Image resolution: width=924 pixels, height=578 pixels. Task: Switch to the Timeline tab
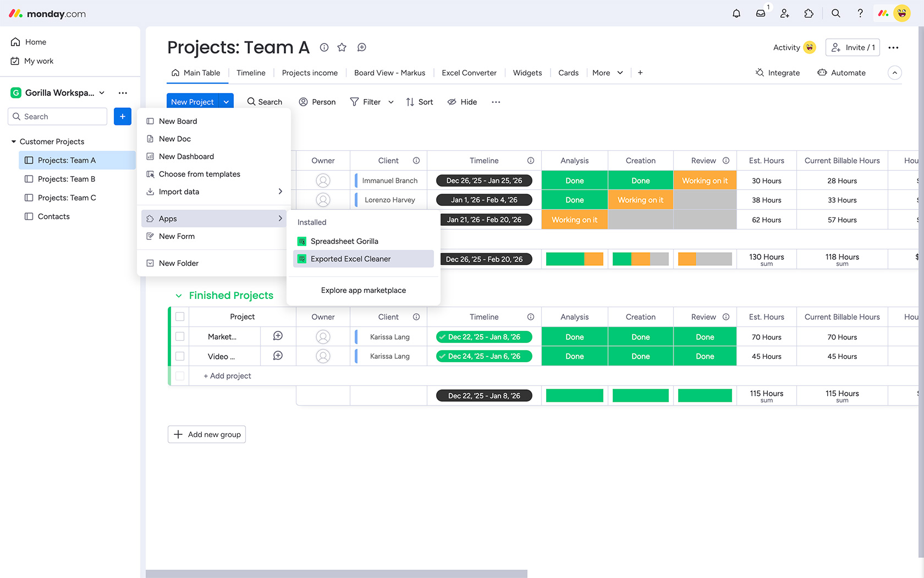(x=251, y=73)
